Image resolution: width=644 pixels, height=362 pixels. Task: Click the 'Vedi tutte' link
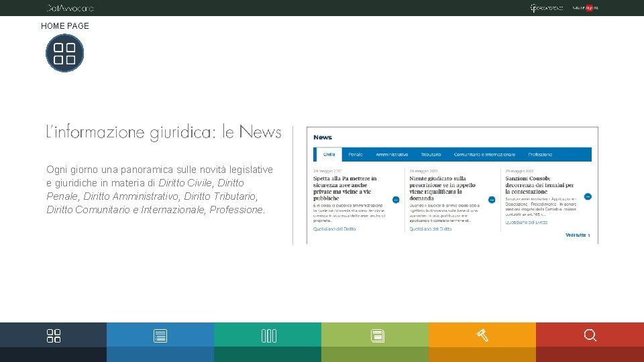(578, 235)
